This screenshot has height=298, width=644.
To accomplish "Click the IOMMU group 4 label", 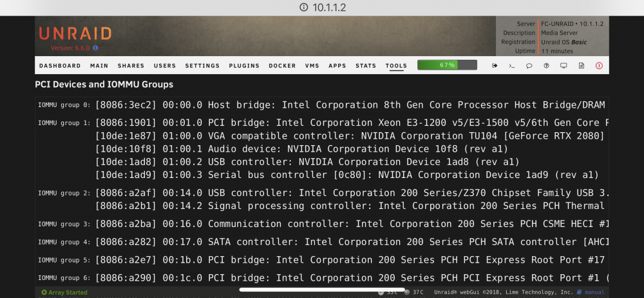I will pyautogui.click(x=64, y=242).
